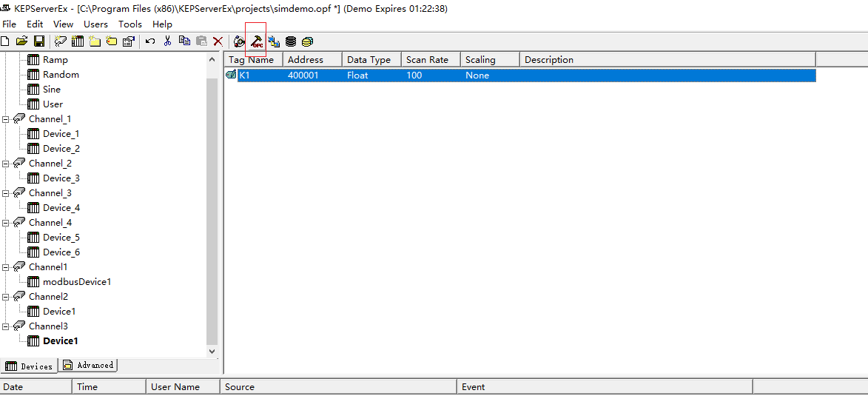Screen dimensions: 868x396
Task: Save the project with the floppy disk icon
Action: coord(39,41)
